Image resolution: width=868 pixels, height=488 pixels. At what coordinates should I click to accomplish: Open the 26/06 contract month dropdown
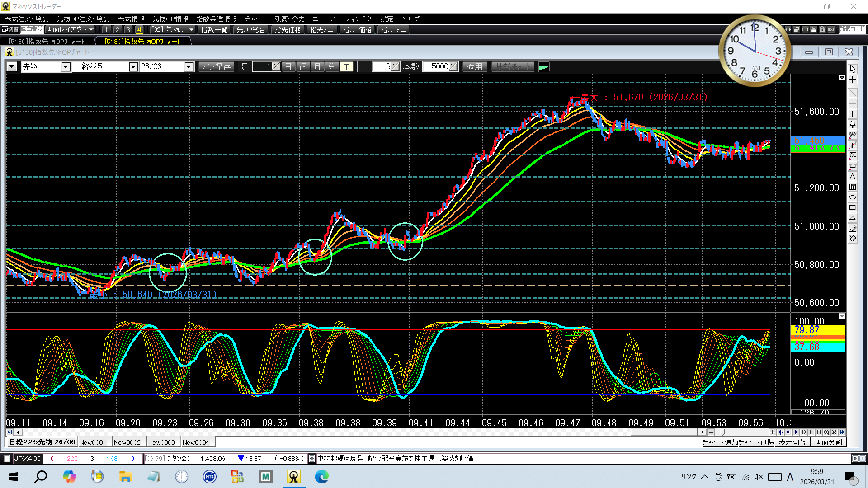pos(189,67)
